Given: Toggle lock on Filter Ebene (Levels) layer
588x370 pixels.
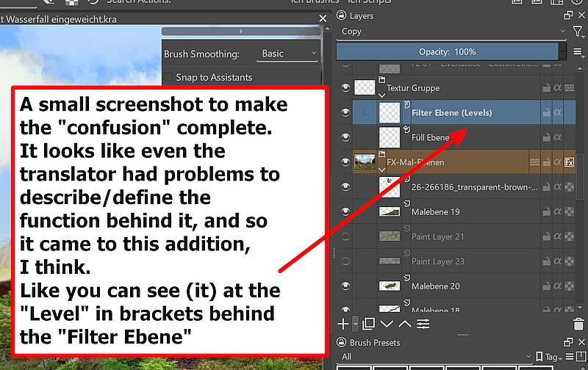Looking at the screenshot, I should 546,112.
